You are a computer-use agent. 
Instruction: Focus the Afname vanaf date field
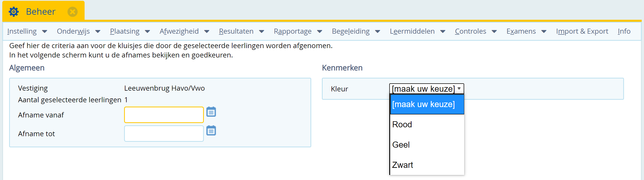coord(164,115)
